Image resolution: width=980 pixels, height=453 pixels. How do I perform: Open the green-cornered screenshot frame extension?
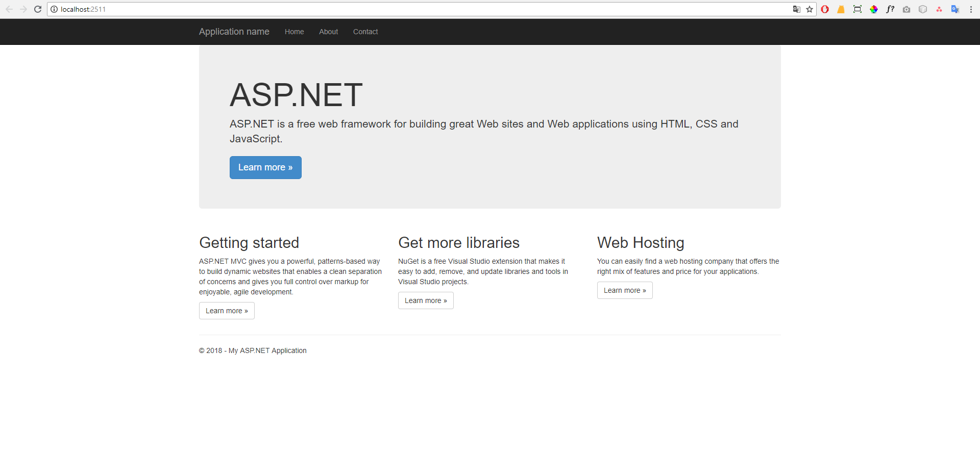coord(857,9)
